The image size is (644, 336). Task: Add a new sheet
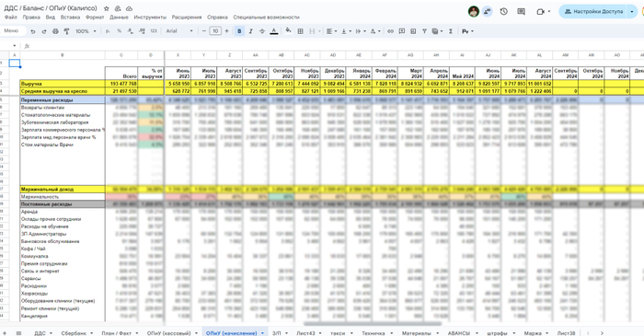coord(5,332)
